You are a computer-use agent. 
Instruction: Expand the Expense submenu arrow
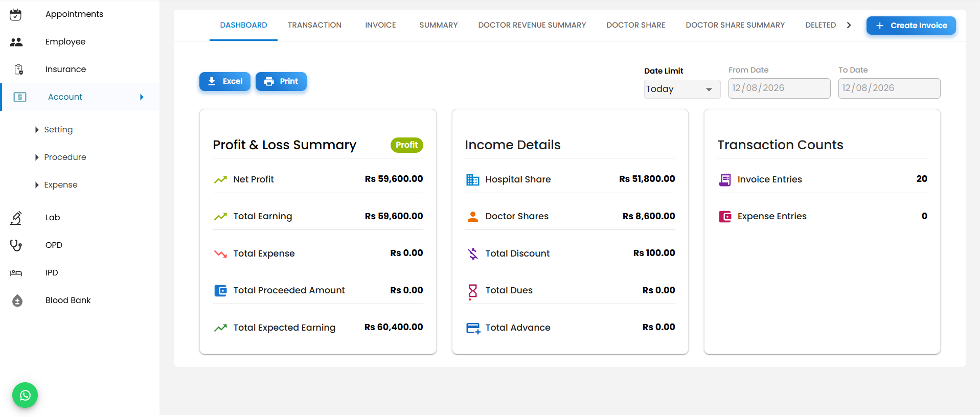[37, 185]
